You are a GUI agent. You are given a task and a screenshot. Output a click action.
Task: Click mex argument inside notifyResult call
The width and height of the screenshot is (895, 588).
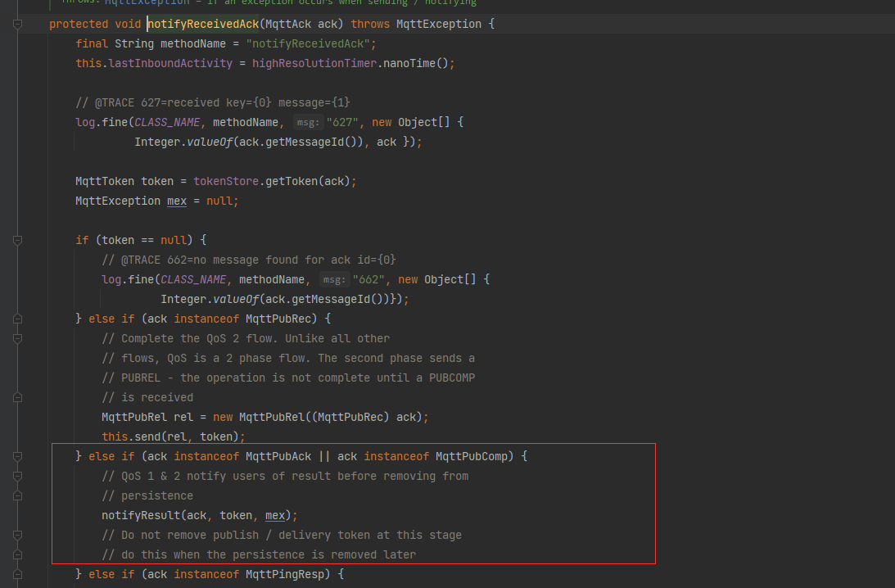[275, 515]
